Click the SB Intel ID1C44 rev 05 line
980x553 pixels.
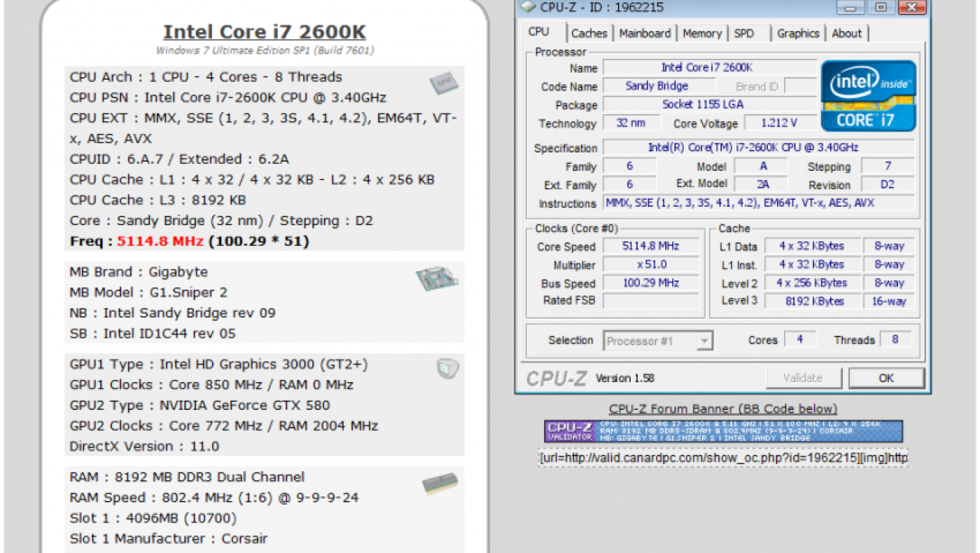tap(152, 333)
